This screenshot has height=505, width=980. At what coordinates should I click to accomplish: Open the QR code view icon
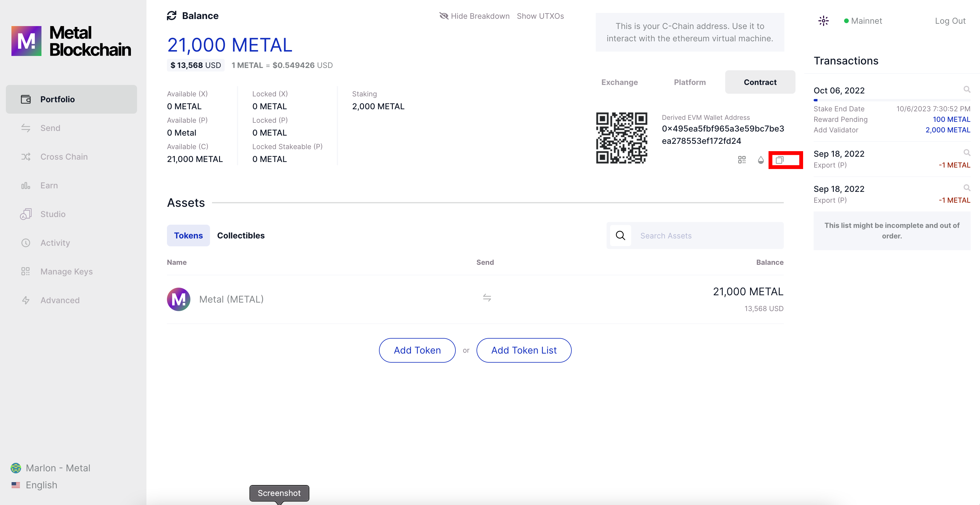742,160
